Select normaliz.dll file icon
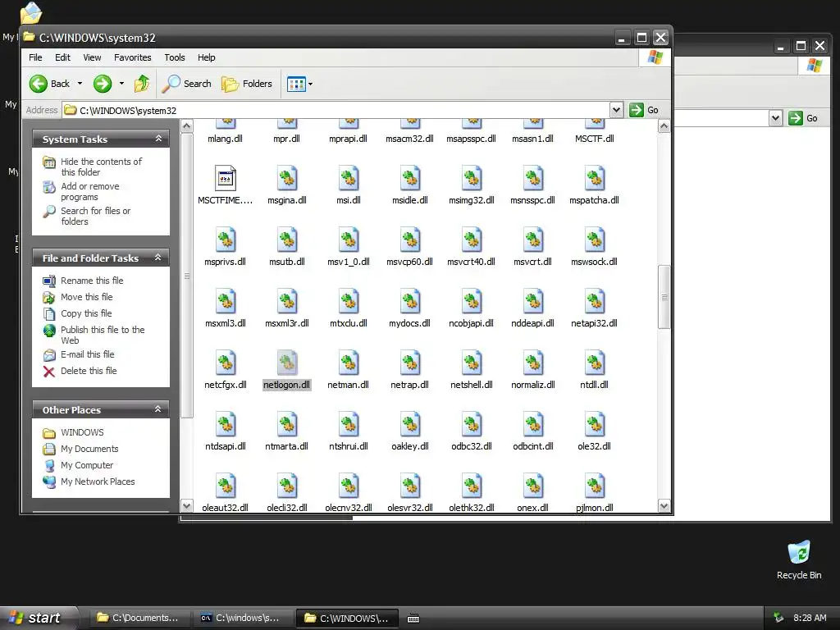This screenshot has width=840, height=630. [532, 363]
